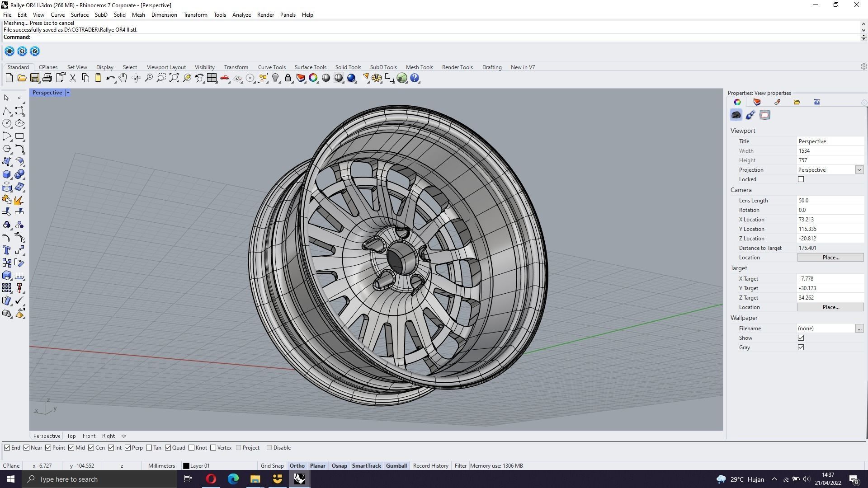This screenshot has height=488, width=868.
Task: Open Layers with the stacked layers icon
Action: [301, 78]
